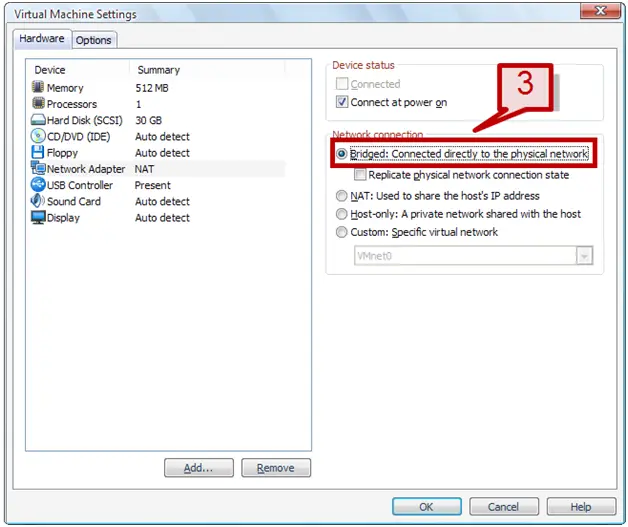Select the Processors chip icon
This screenshot has width=628, height=527.
point(38,103)
